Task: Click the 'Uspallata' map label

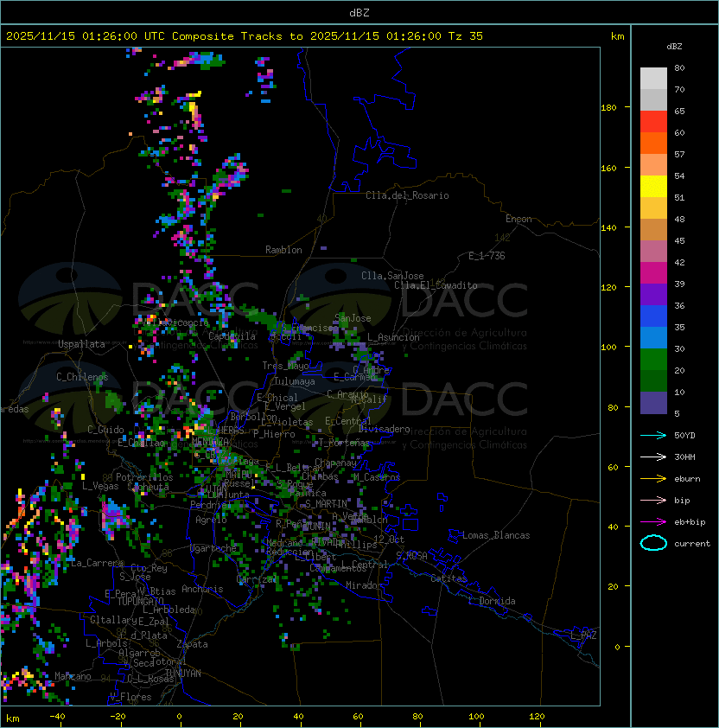Action: point(81,344)
